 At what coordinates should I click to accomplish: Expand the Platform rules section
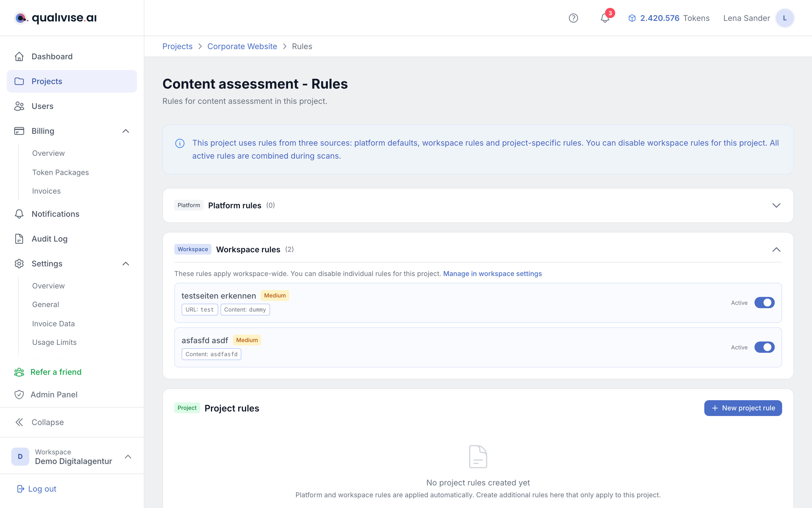[x=776, y=205]
